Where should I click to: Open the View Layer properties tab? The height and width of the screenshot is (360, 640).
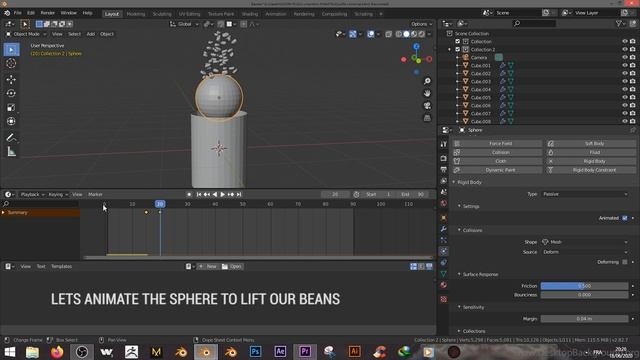444,181
